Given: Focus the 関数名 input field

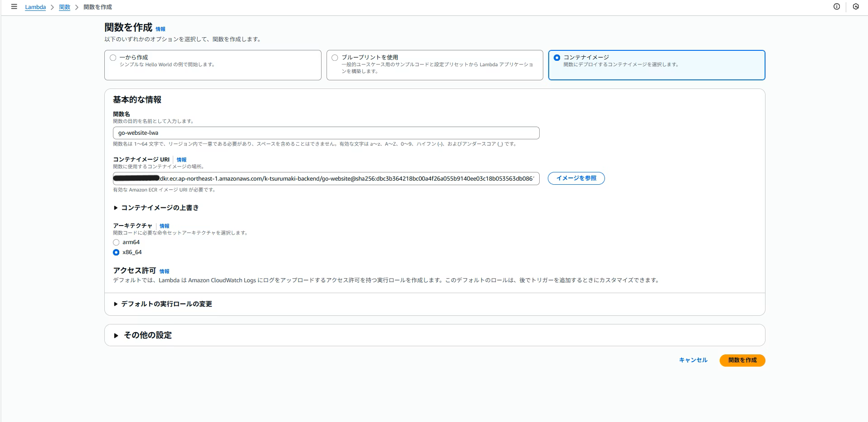Looking at the screenshot, I should tap(326, 133).
